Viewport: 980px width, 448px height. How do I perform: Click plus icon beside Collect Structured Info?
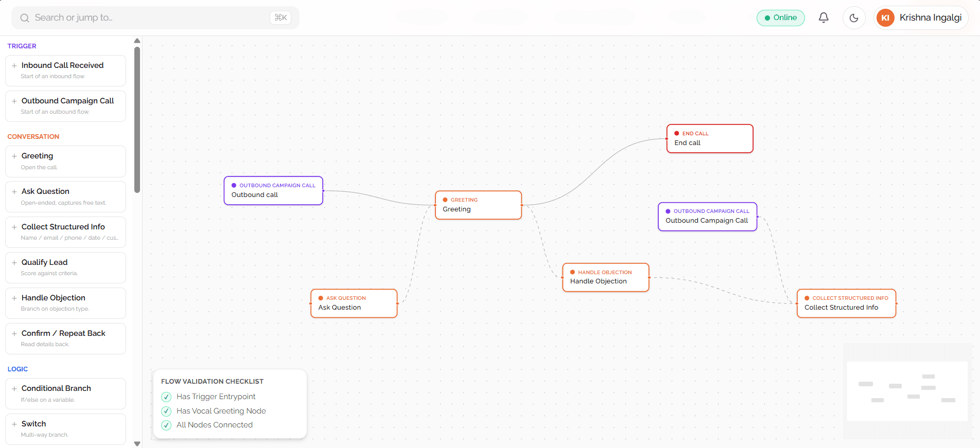(x=14, y=227)
